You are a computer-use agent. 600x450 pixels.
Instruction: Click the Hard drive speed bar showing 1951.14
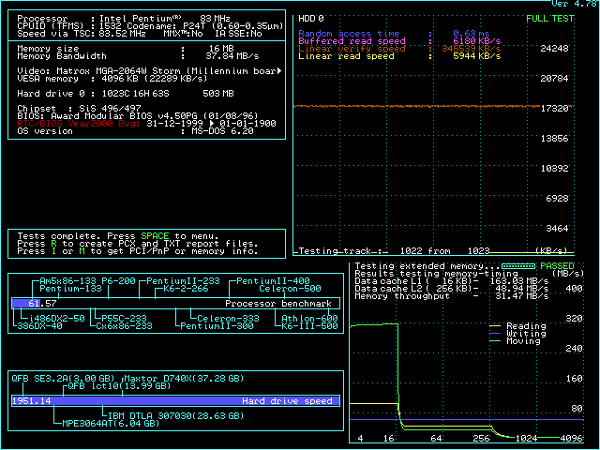tap(176, 401)
